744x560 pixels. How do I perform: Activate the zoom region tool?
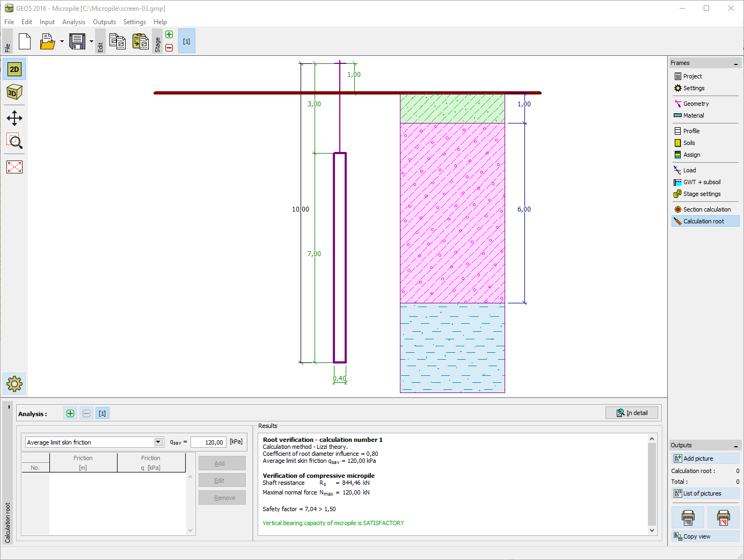14,142
